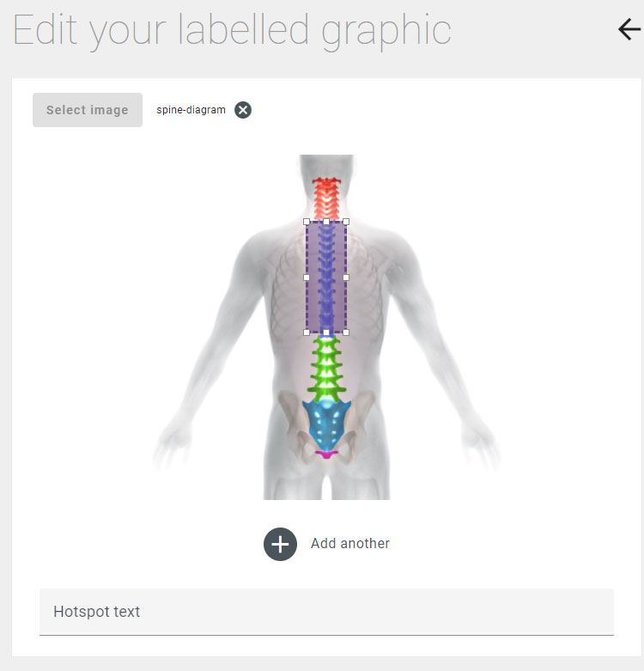Click the bottom-left handle of the hotspot box
The width and height of the screenshot is (644, 671).
click(x=307, y=332)
